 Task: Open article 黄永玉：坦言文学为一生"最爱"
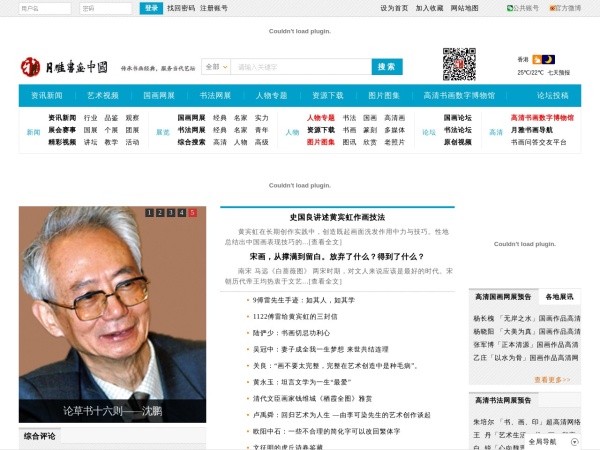pos(302,382)
